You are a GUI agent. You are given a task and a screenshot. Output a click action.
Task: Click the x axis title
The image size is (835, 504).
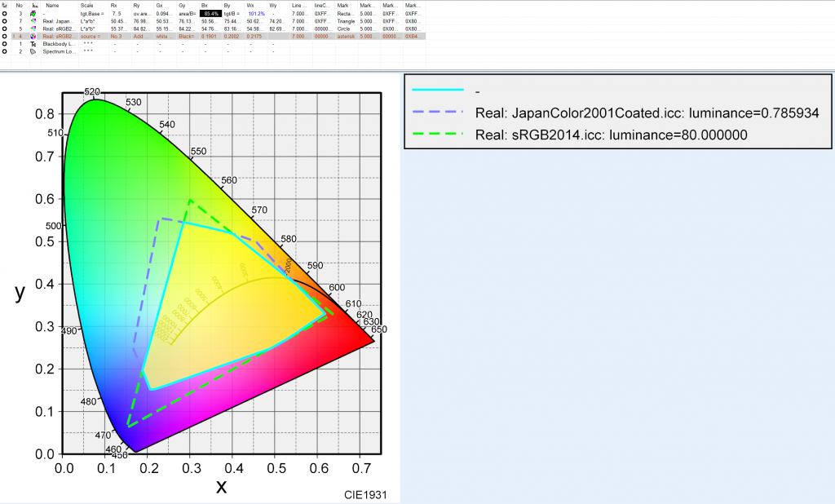tap(221, 486)
